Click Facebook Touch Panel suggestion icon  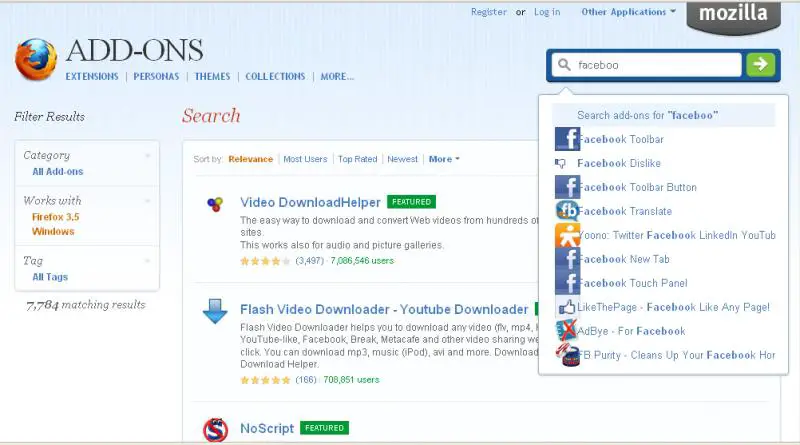(567, 283)
